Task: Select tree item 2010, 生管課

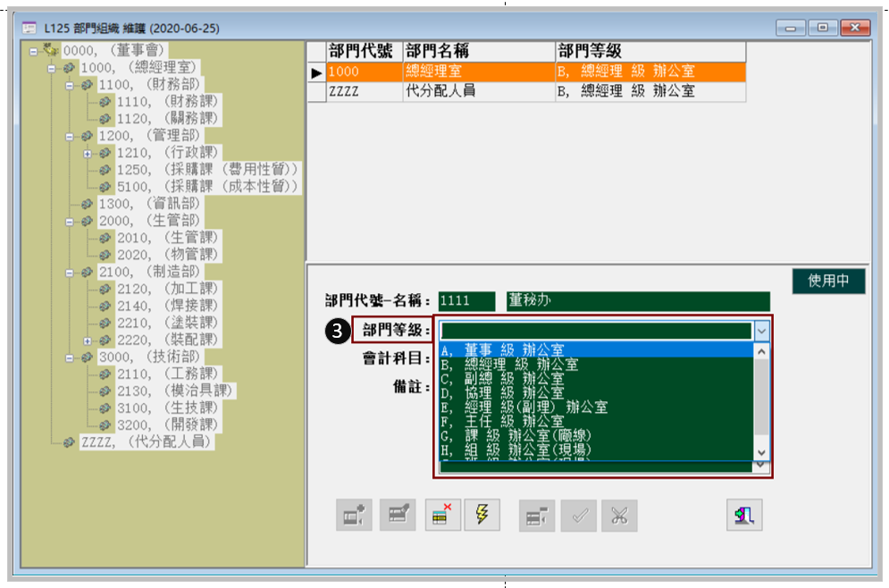Action: click(168, 238)
